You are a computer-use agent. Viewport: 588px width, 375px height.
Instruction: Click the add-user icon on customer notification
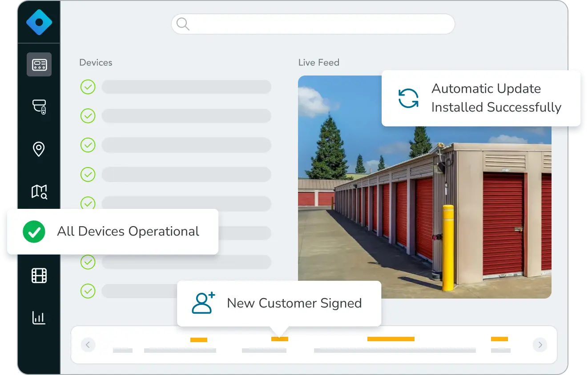(203, 303)
